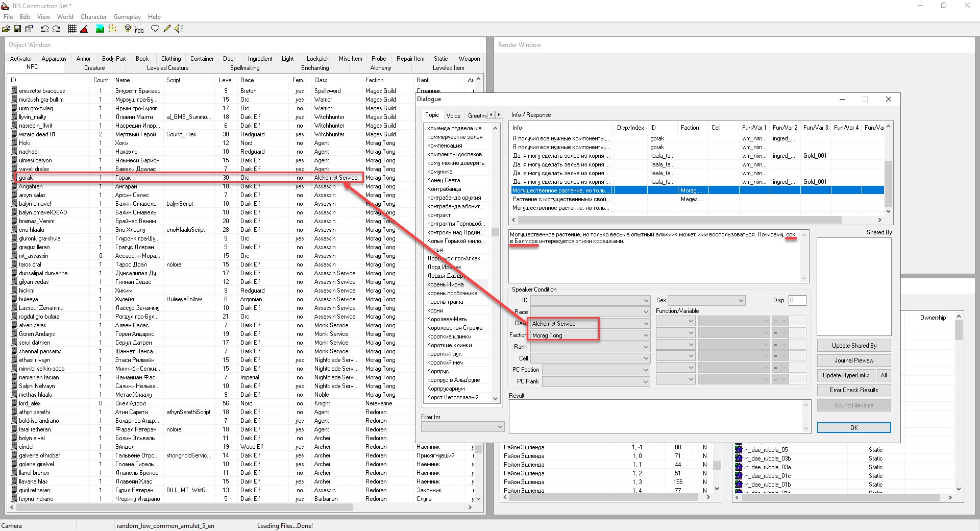Select the NPC icon beside emusette bracques
The width and height of the screenshot is (980, 531).
(14, 91)
